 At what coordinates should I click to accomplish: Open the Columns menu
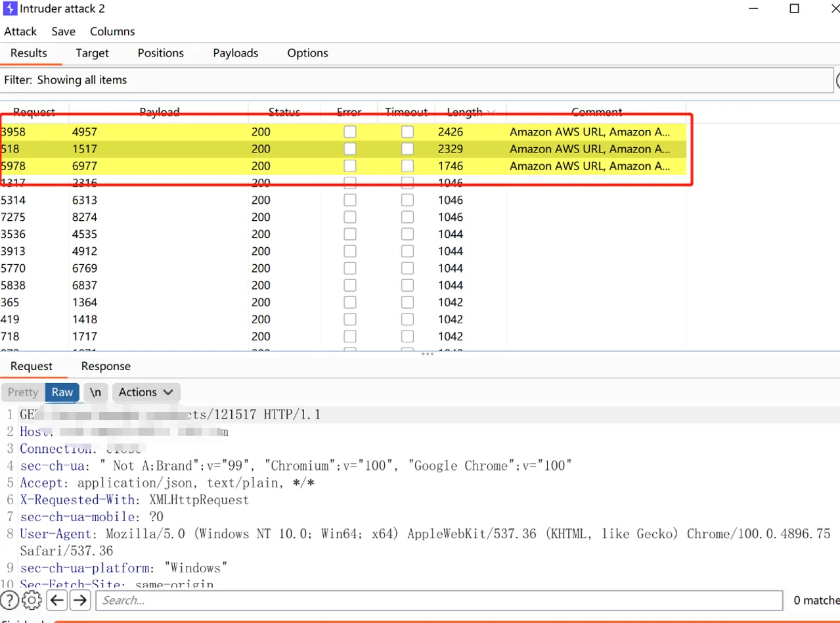[112, 32]
